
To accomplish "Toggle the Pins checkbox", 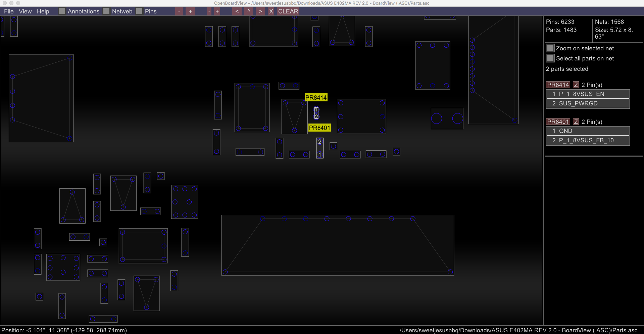I will (x=139, y=11).
